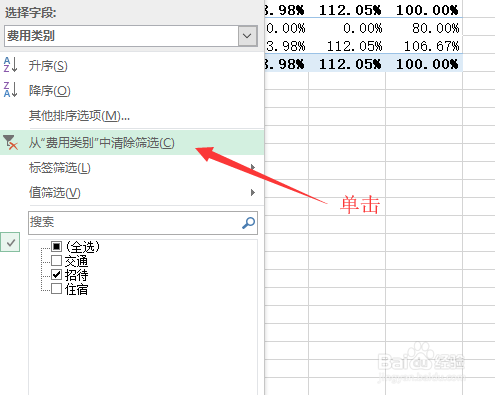Select cell showing 80.00%
495x395 pixels.
tap(424, 28)
